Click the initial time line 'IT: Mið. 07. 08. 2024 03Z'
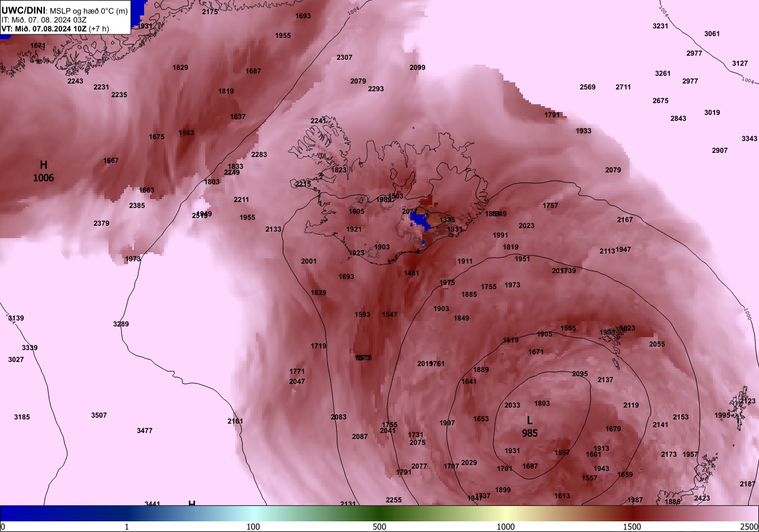759x532 pixels. [x=44, y=20]
